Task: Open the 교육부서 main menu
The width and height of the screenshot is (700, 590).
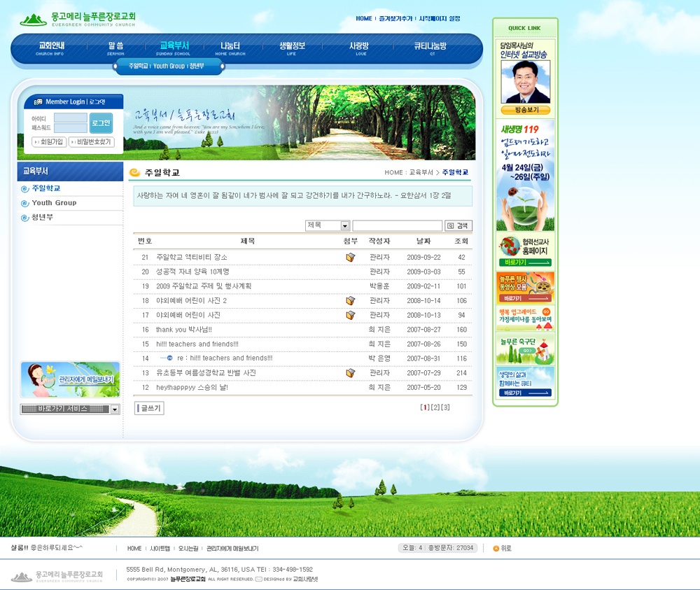Action: [174, 48]
